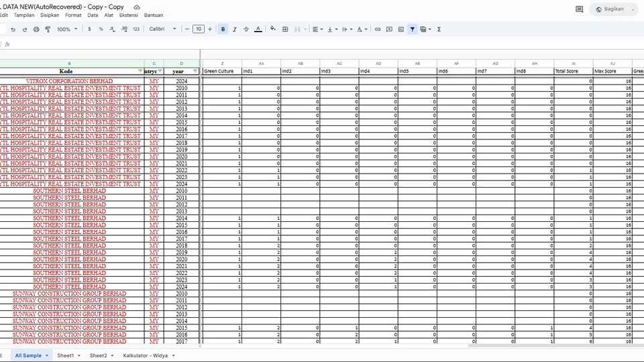This screenshot has width=644, height=362.
Task: Open the year column filter
Action: click(195, 71)
